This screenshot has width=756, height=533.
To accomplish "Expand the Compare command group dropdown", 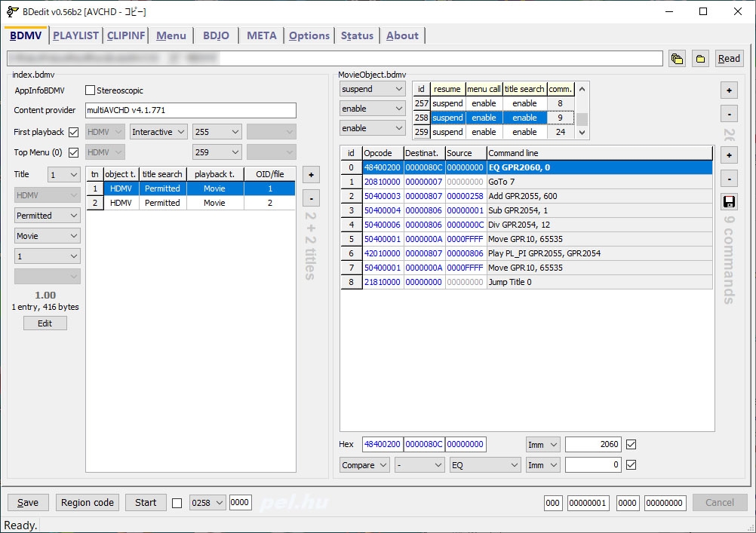I will 364,465.
